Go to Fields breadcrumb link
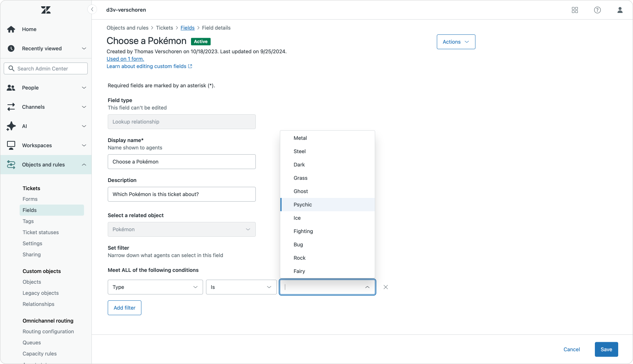The width and height of the screenshot is (633, 364). 188,28
